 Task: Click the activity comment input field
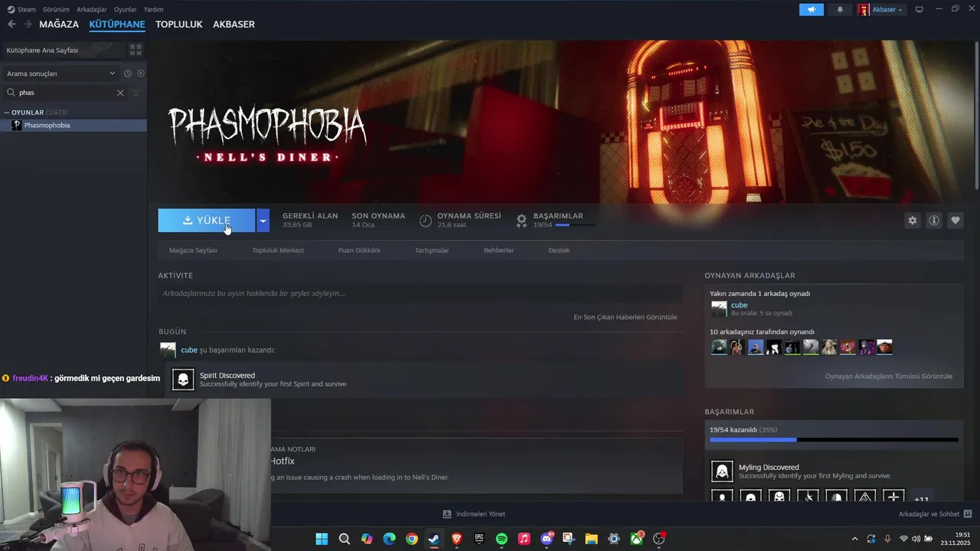[420, 293]
